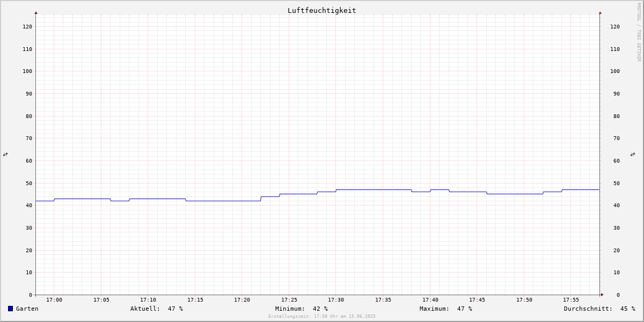Click the 100 label on the right axis
This screenshot has width=644, height=322.
click(615, 71)
